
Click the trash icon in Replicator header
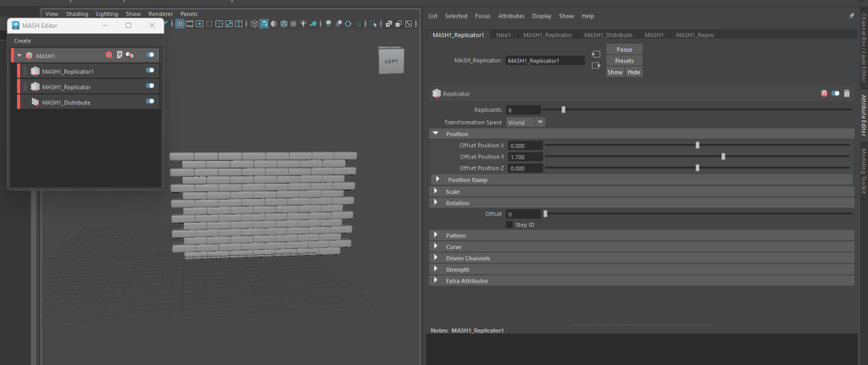pos(847,93)
